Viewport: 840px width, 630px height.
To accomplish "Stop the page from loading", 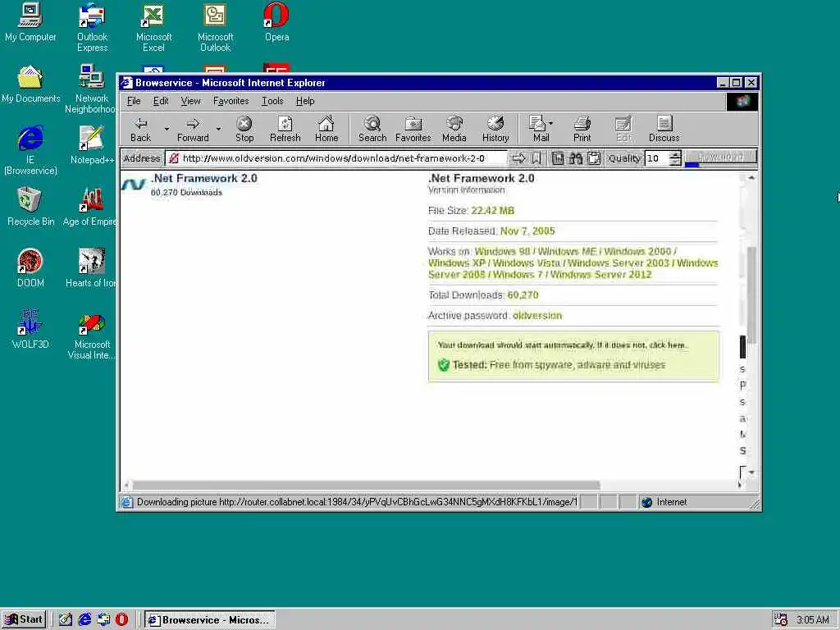I will pos(244,129).
